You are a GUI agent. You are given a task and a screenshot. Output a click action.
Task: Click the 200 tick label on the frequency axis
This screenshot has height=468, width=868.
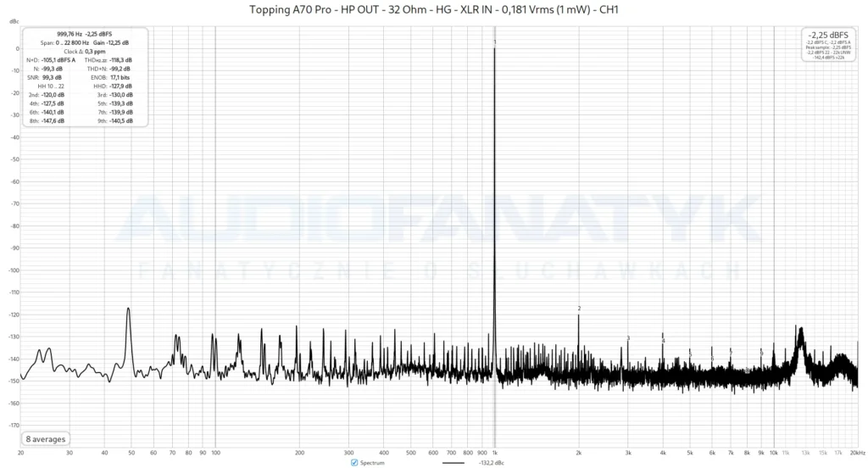pos(299,453)
